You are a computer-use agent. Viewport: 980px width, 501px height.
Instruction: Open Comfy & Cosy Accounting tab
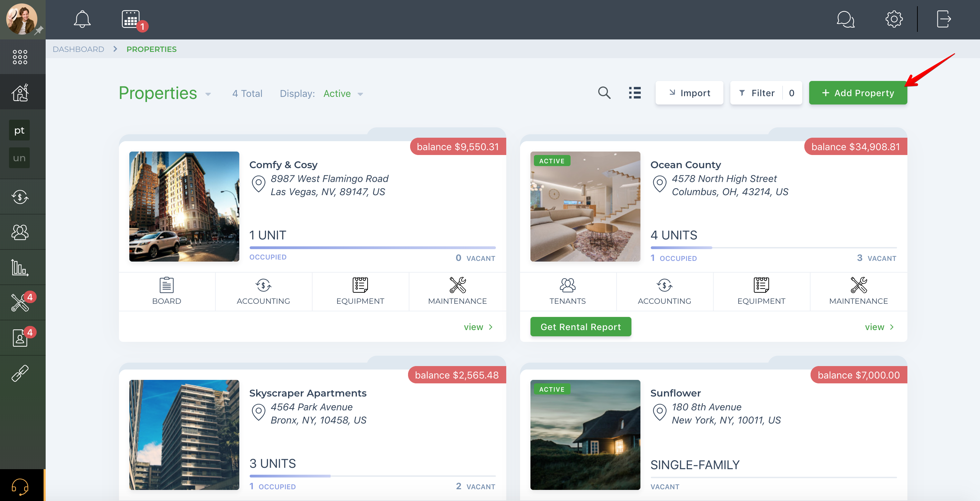(263, 291)
